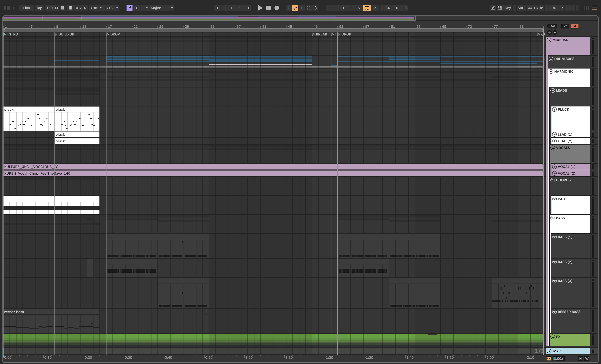The width and height of the screenshot is (601, 364).
Task: Toggle the lock envelopes button
Action: point(575,26)
